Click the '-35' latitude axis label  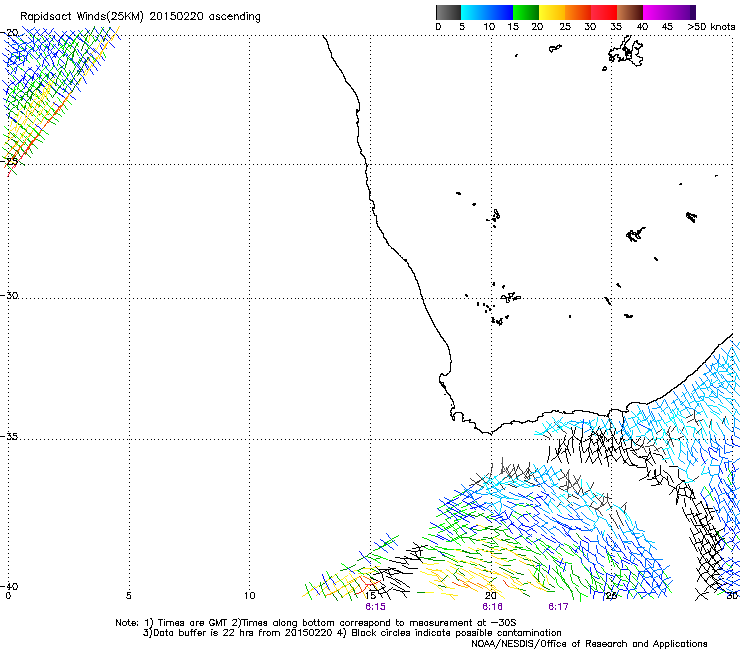10,436
